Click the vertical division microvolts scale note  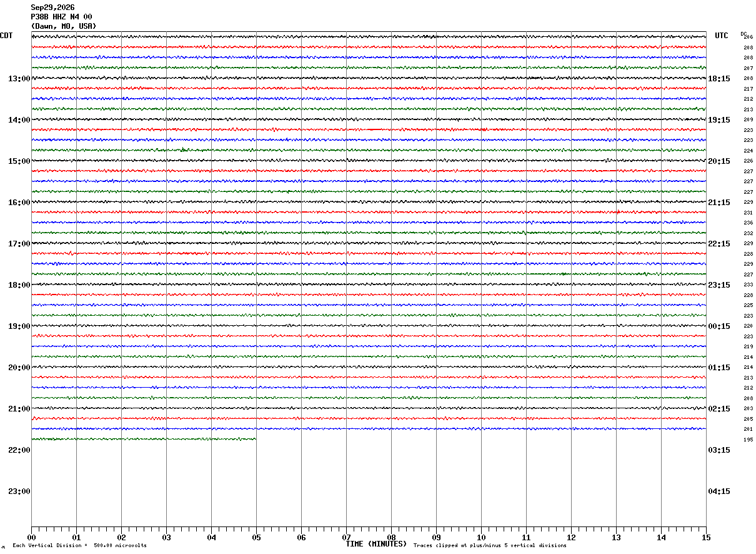pyautogui.click(x=79, y=546)
